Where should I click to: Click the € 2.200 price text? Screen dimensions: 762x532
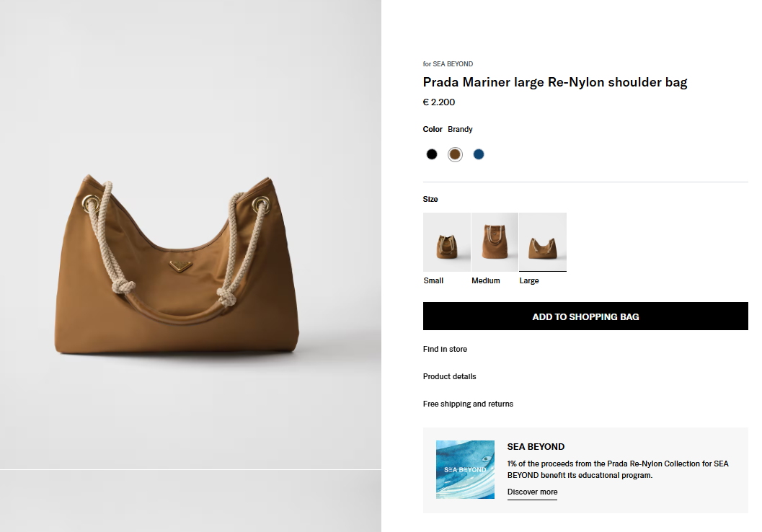[439, 102]
